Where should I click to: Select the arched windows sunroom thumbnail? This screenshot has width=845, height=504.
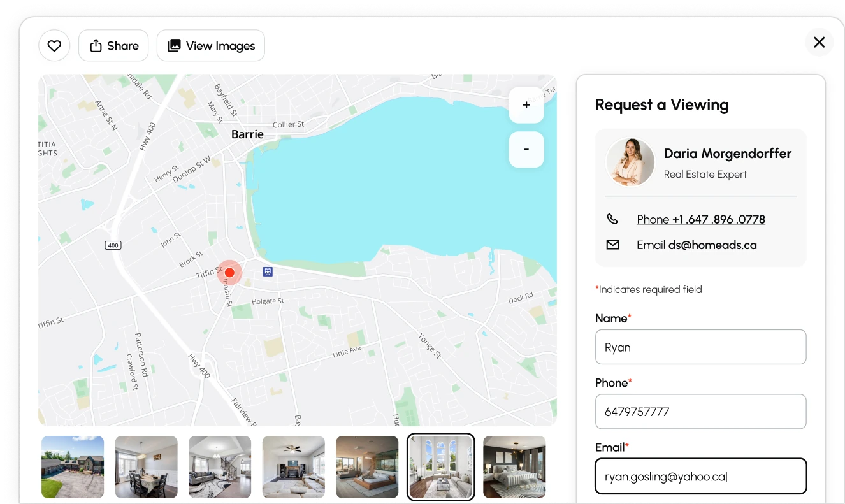click(441, 467)
